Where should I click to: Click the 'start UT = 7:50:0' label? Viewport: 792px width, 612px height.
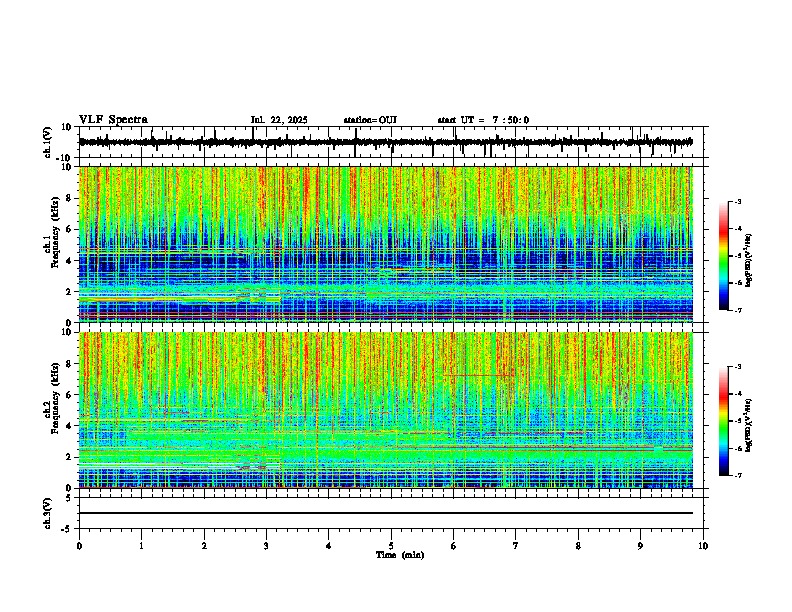pos(483,120)
